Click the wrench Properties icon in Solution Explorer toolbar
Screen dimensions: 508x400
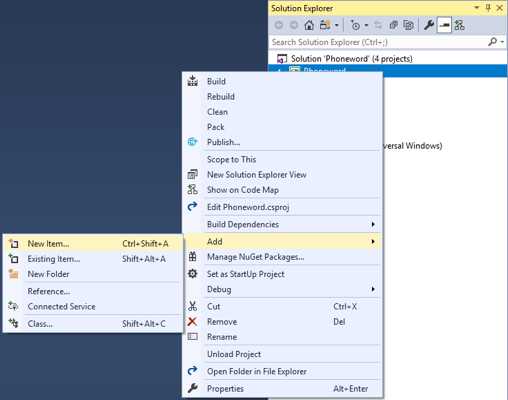coord(429,25)
